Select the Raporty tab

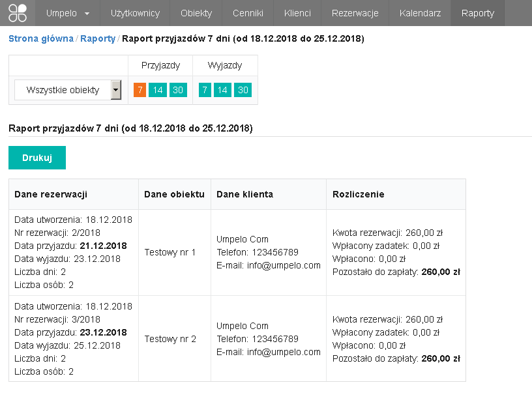(477, 13)
